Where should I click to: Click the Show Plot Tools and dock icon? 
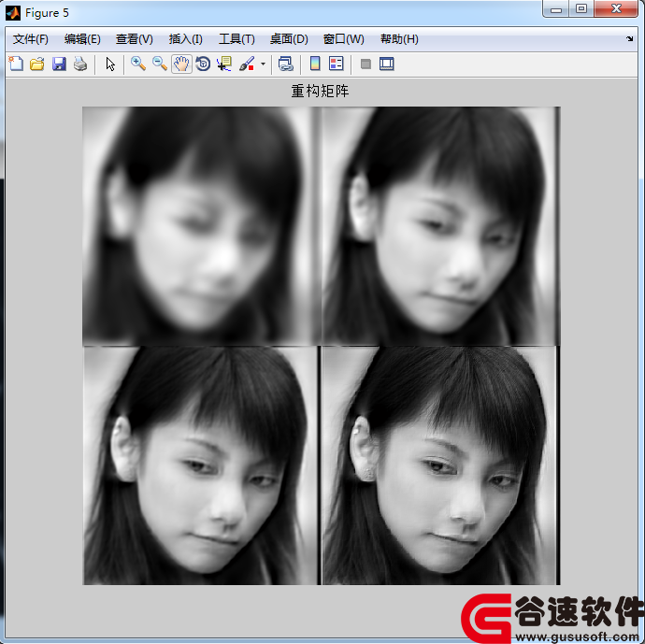tap(387, 64)
